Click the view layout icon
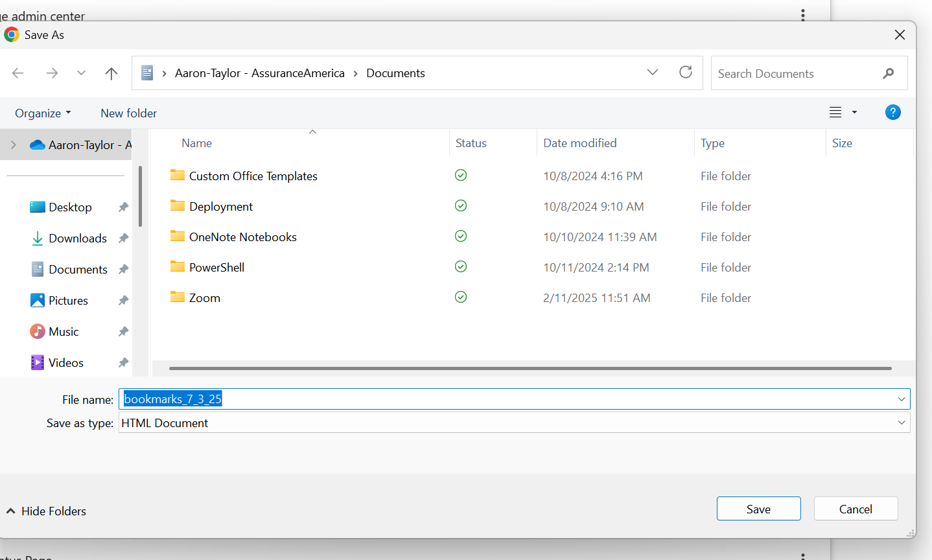This screenshot has width=932, height=560. tap(835, 113)
